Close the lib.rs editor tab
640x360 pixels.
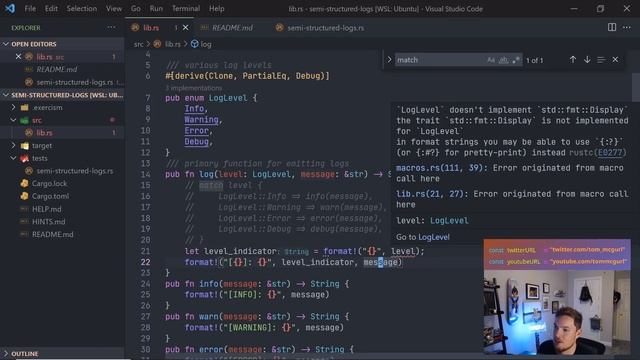click(x=185, y=28)
